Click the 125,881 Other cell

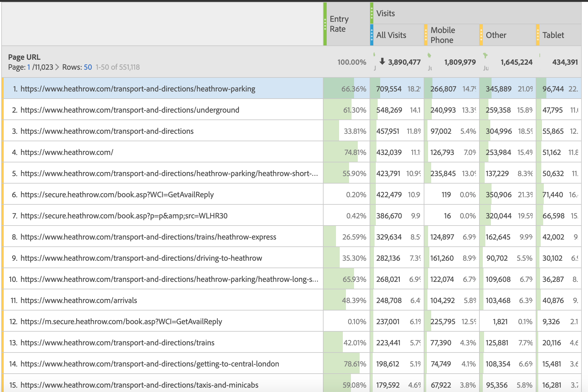click(x=497, y=343)
